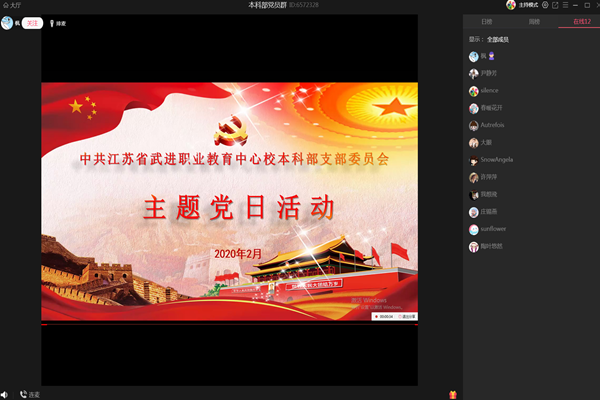Click the 退出分享 button on the shared screen

[x=406, y=317]
